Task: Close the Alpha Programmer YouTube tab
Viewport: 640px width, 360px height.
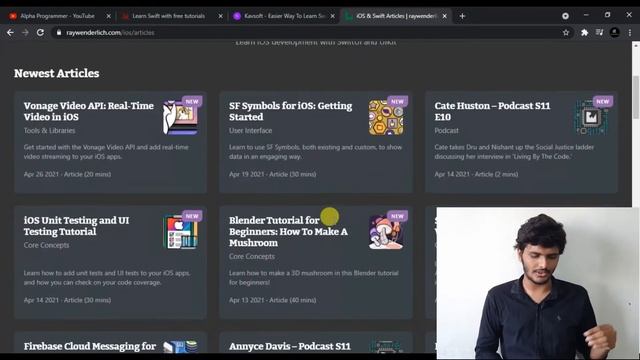Action: click(108, 16)
